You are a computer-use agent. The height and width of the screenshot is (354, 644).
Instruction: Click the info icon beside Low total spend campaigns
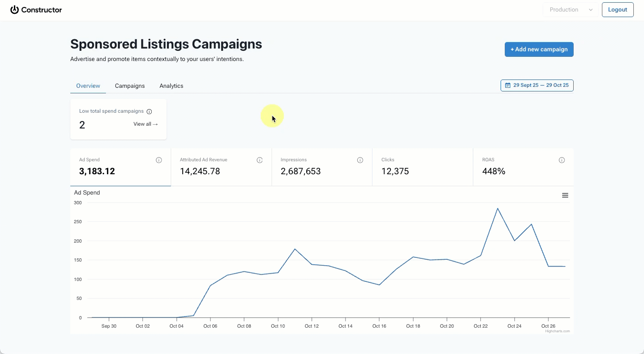tap(149, 111)
